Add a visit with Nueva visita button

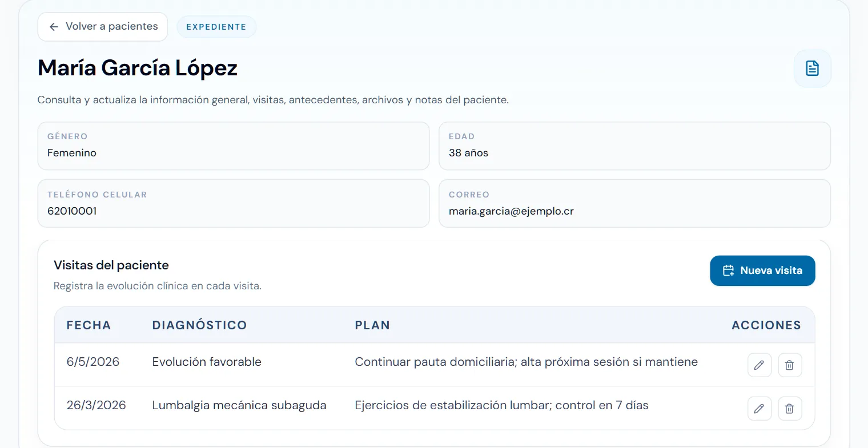[762, 271]
